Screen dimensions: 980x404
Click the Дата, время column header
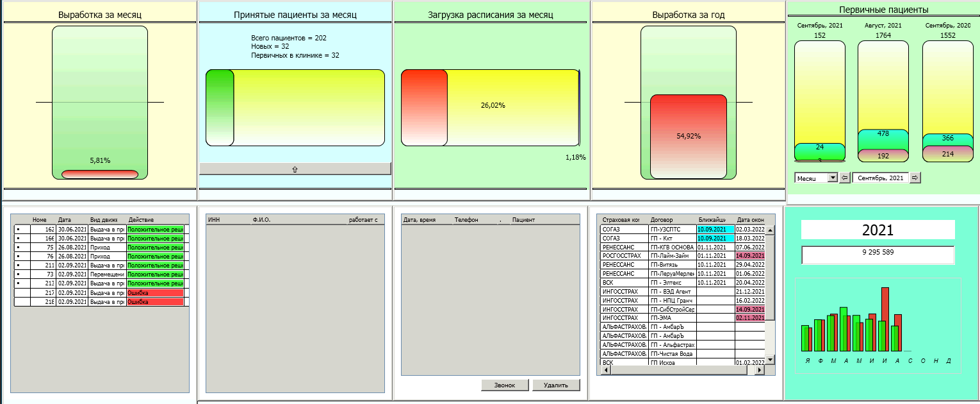[x=420, y=220]
